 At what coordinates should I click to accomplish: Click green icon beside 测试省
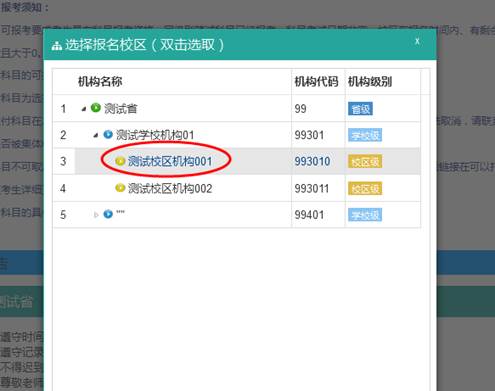pyautogui.click(x=96, y=108)
